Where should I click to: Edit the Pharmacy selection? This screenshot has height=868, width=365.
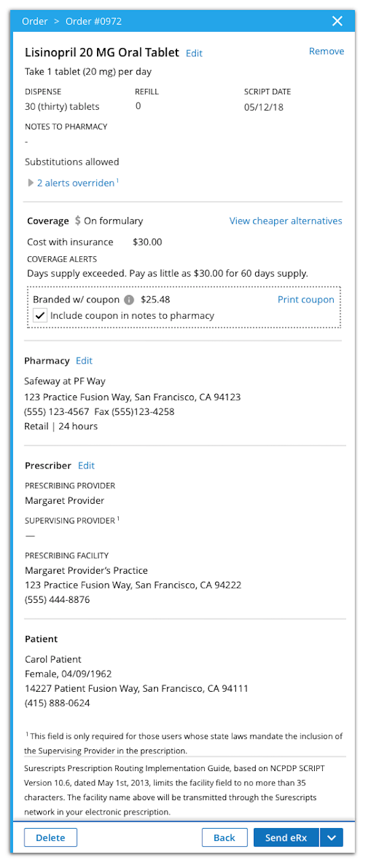(x=84, y=361)
